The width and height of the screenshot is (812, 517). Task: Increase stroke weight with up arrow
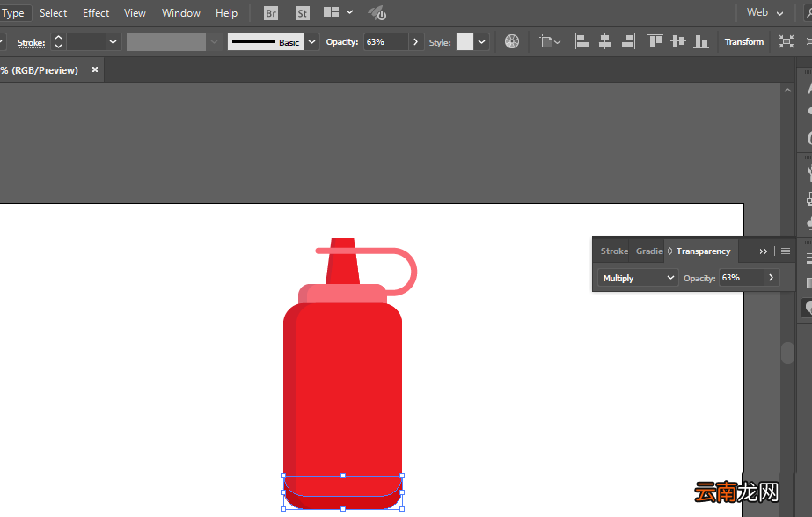(x=59, y=38)
